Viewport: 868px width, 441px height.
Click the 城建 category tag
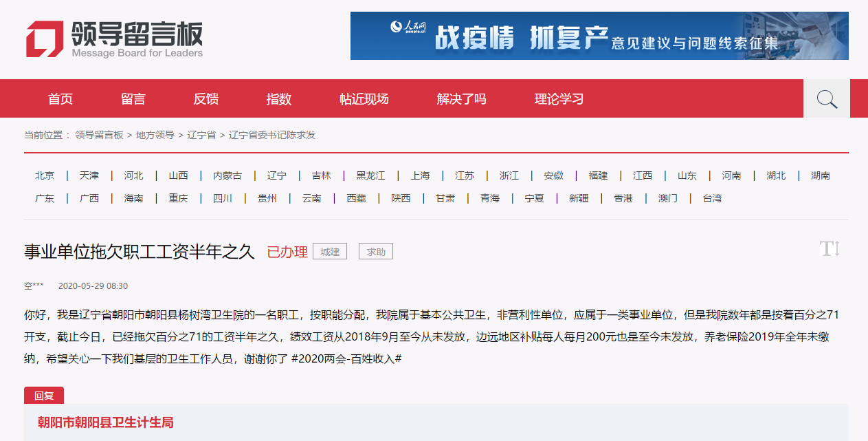(330, 252)
